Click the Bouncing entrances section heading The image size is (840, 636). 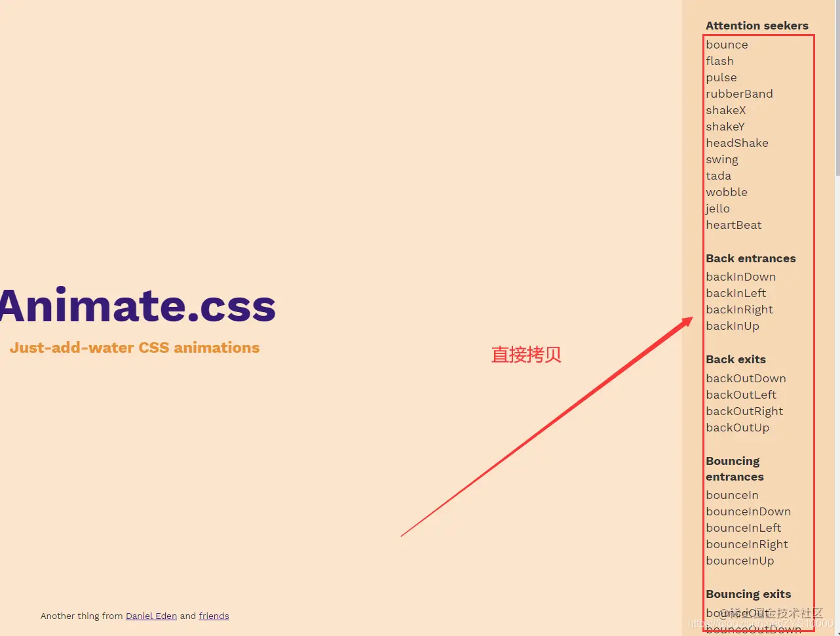pos(735,469)
